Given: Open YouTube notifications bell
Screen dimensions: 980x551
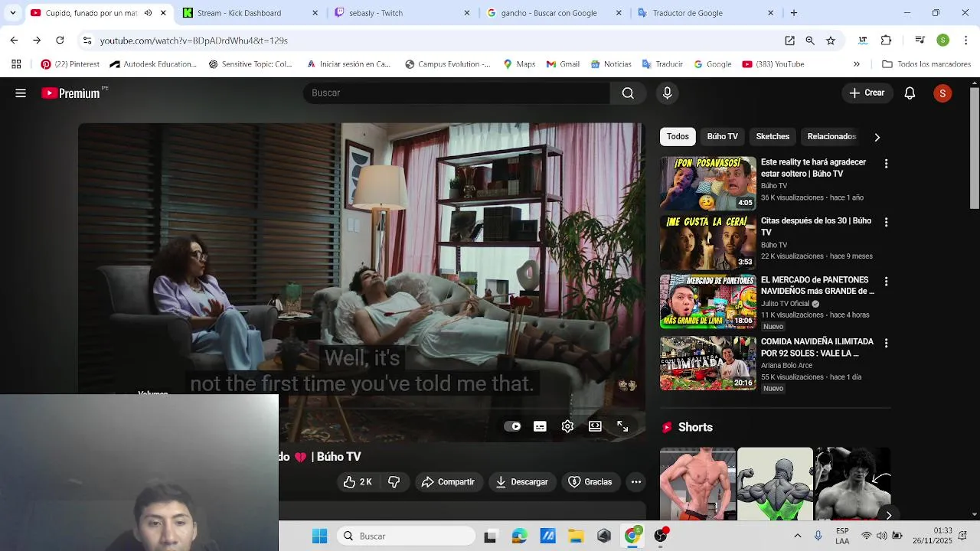Looking at the screenshot, I should [x=910, y=93].
